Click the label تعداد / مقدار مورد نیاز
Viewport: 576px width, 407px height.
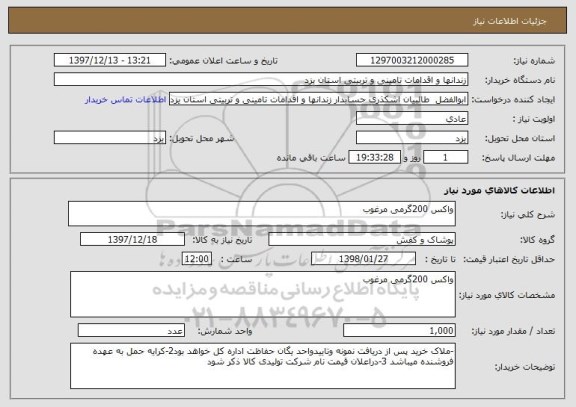point(513,331)
